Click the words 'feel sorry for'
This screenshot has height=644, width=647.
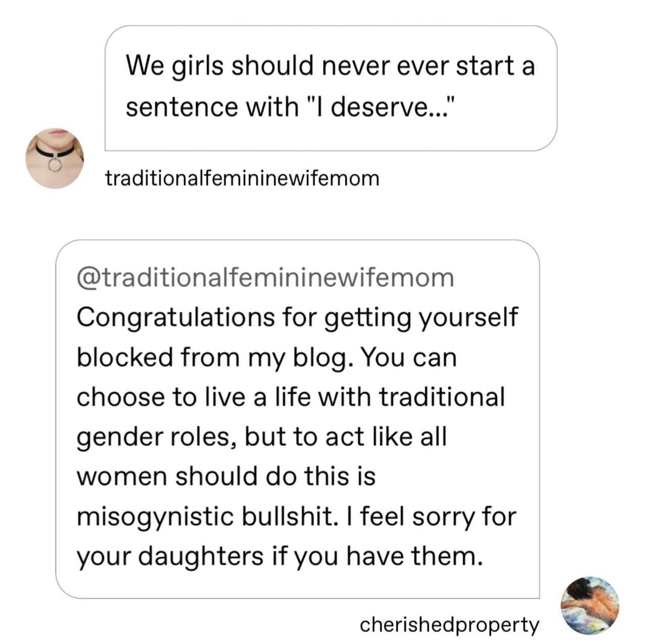click(438, 517)
